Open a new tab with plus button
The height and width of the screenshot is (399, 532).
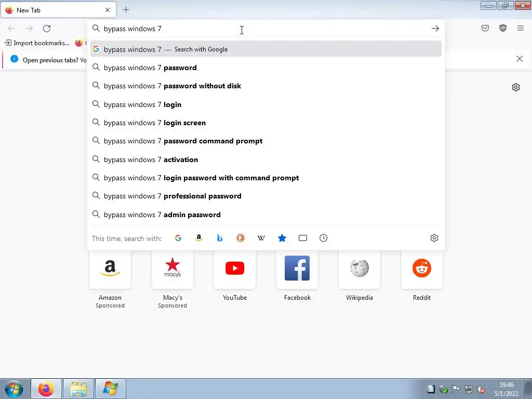126,10
